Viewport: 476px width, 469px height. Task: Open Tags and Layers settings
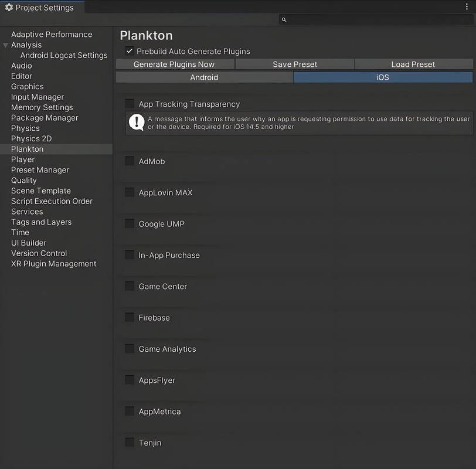tap(41, 222)
